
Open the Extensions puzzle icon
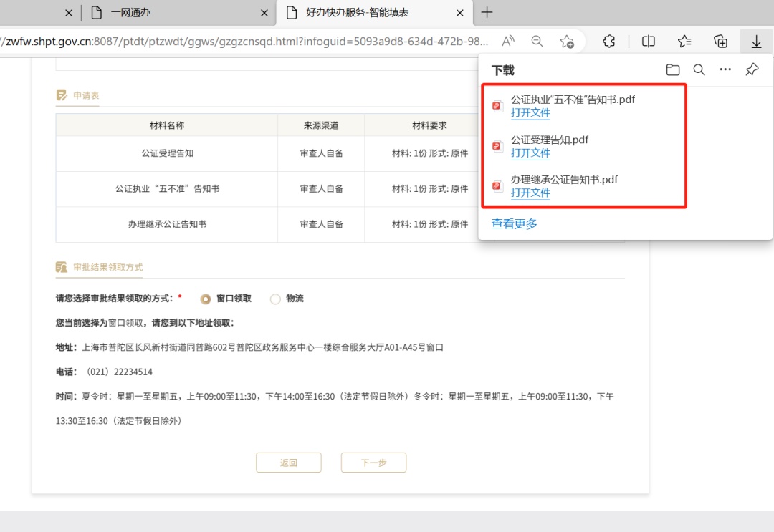coord(609,42)
